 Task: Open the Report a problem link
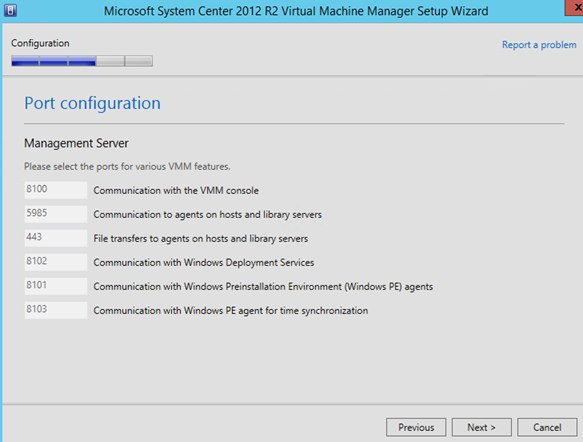click(539, 45)
